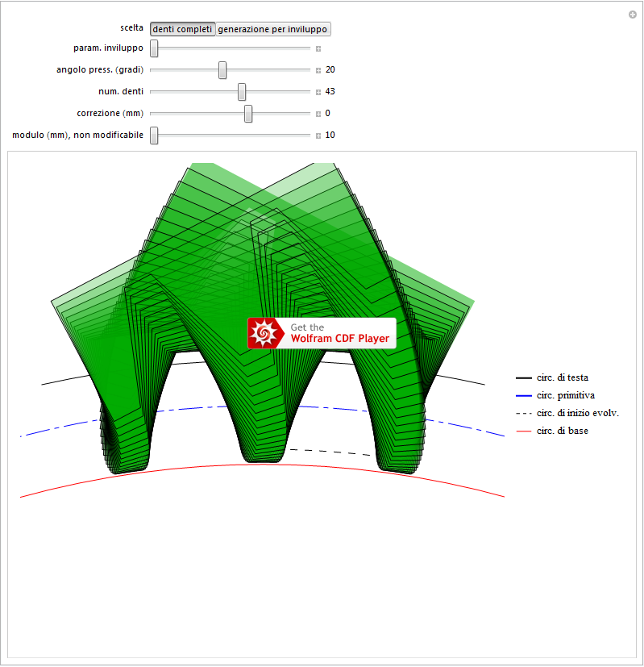Click the num. denti slider thumb
644x667 pixels.
click(242, 91)
